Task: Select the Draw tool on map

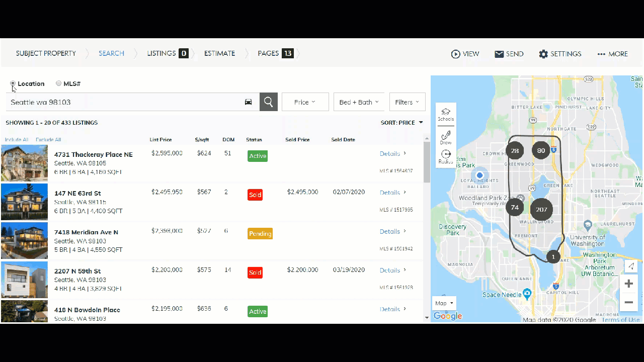Action: [445, 137]
